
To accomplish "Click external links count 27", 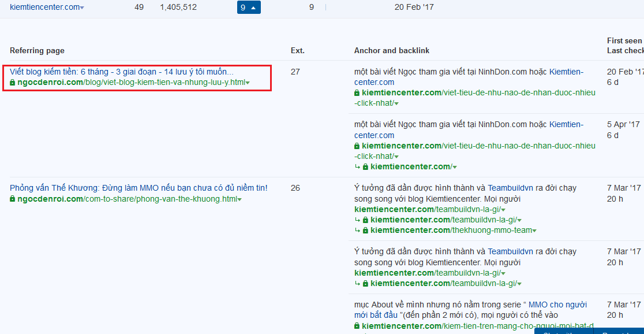I will pos(295,72).
